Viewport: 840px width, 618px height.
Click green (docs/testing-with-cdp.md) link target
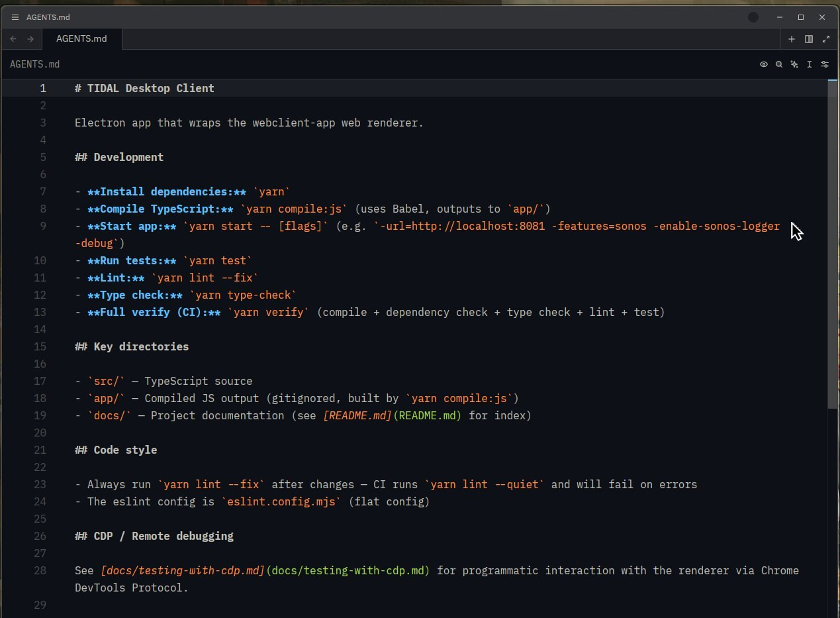point(348,570)
